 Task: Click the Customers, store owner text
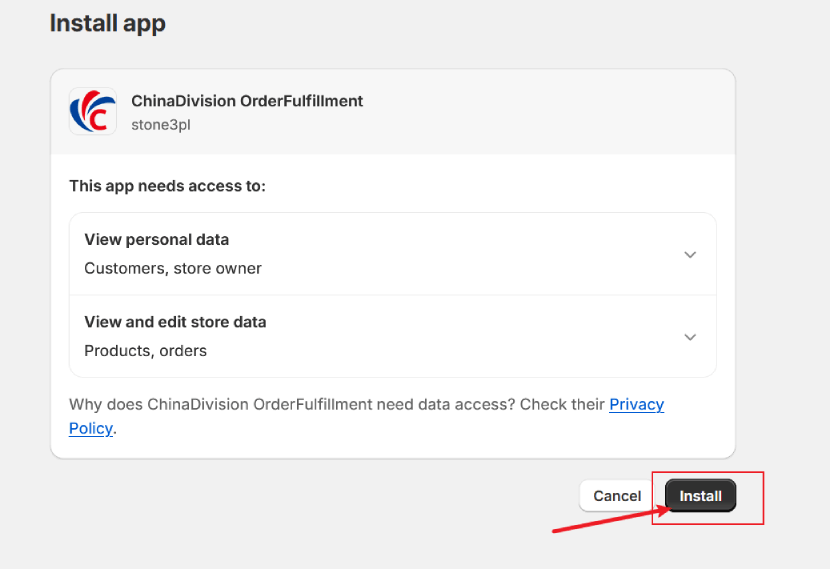pos(173,268)
